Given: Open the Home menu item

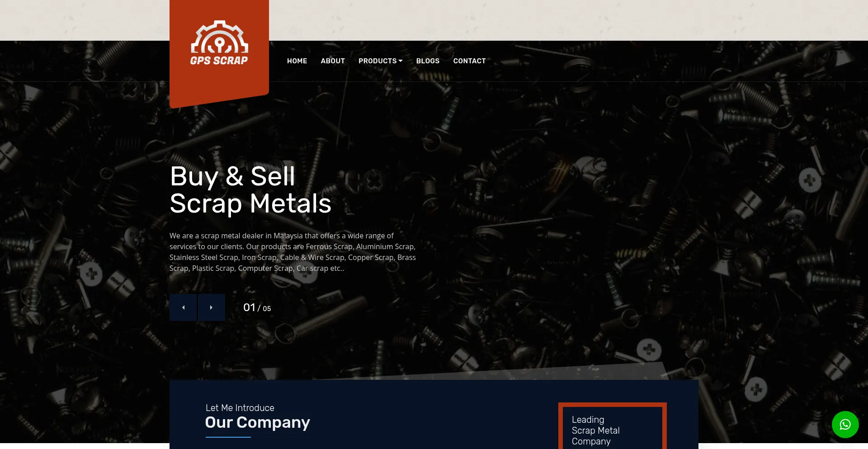Looking at the screenshot, I should (297, 61).
